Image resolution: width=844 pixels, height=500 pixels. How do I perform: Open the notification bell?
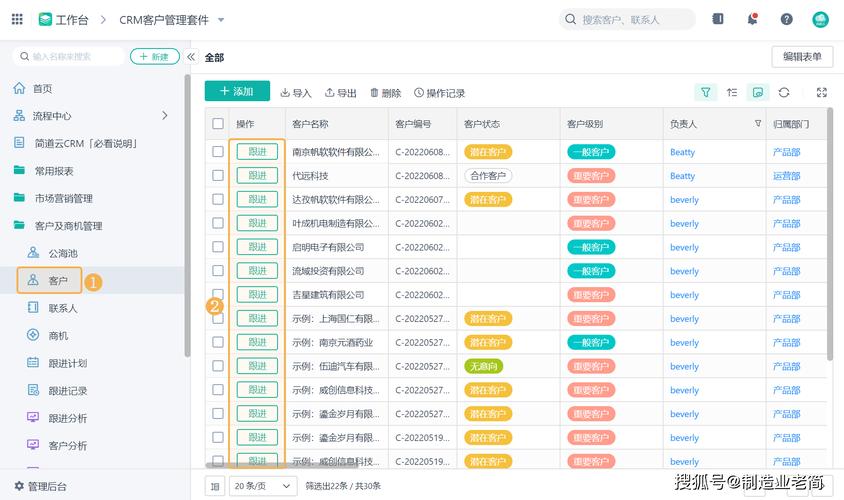point(752,19)
